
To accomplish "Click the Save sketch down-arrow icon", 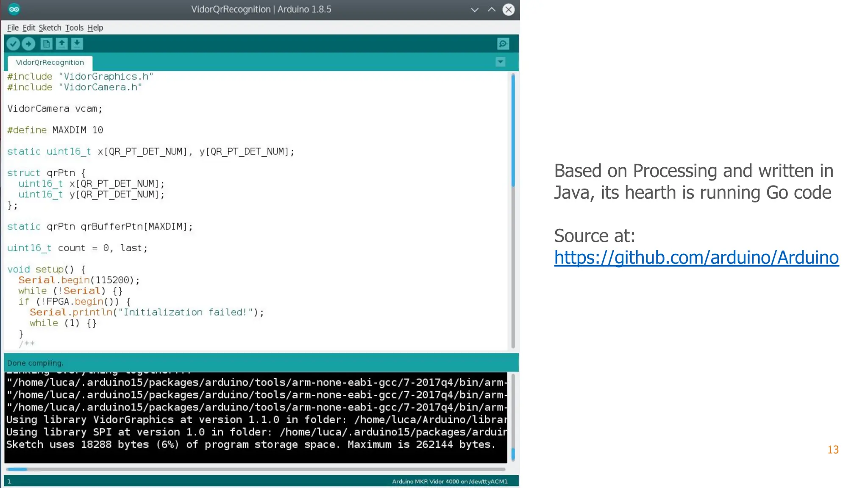I will click(77, 44).
